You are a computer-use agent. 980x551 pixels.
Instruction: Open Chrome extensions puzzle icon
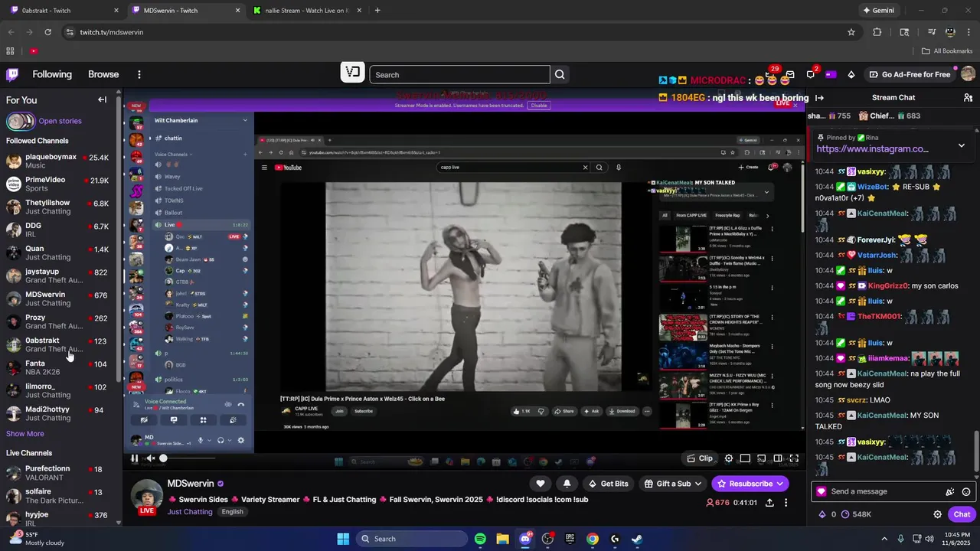(x=877, y=32)
